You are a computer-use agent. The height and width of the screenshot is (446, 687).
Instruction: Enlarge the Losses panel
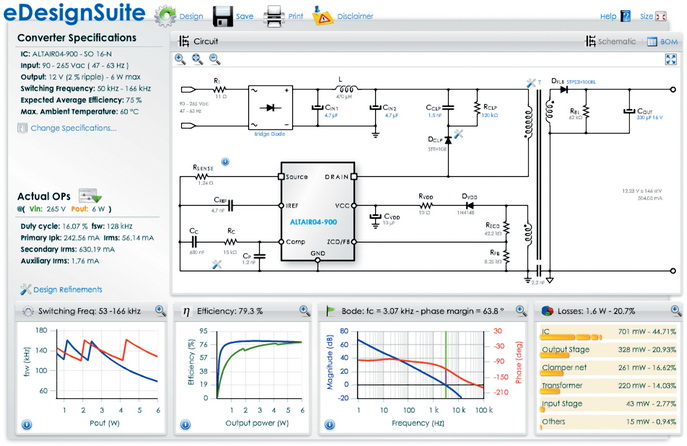tap(676, 311)
